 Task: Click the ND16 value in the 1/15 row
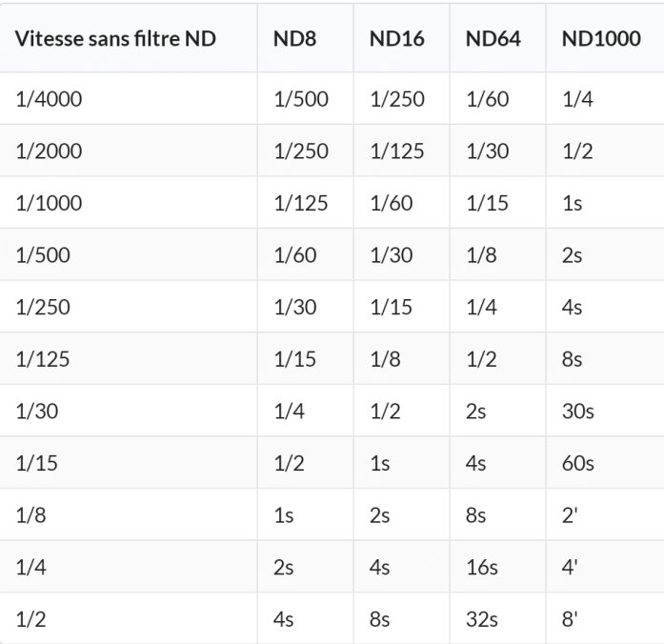point(378,465)
